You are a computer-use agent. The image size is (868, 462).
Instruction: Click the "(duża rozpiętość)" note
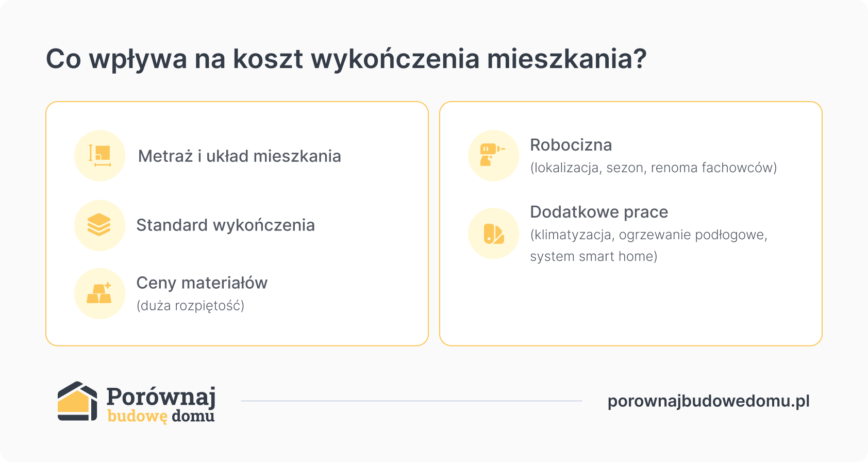pyautogui.click(x=190, y=306)
